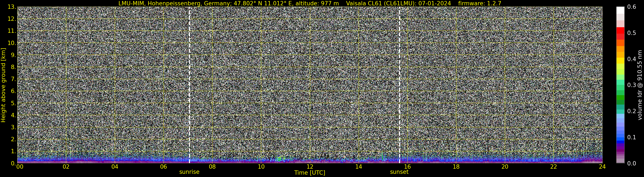This screenshot has width=644, height=177.
Task: Click the time axis tick label '10'
Action: click(x=261, y=167)
